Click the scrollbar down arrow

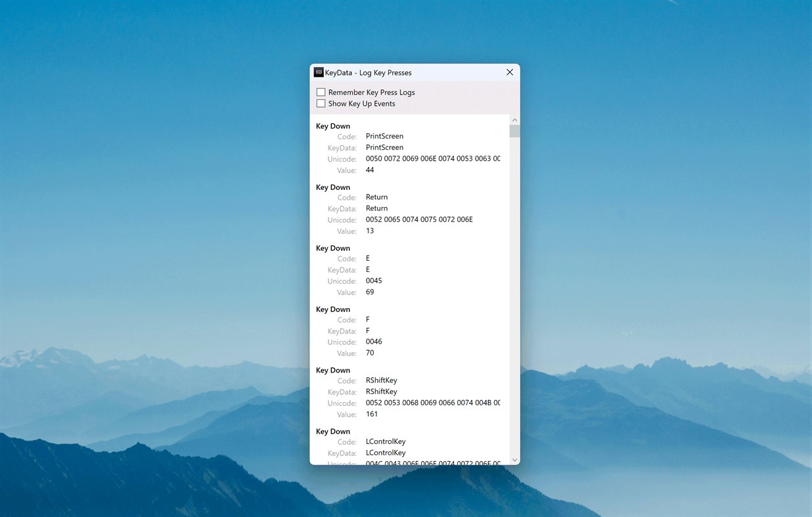[514, 459]
